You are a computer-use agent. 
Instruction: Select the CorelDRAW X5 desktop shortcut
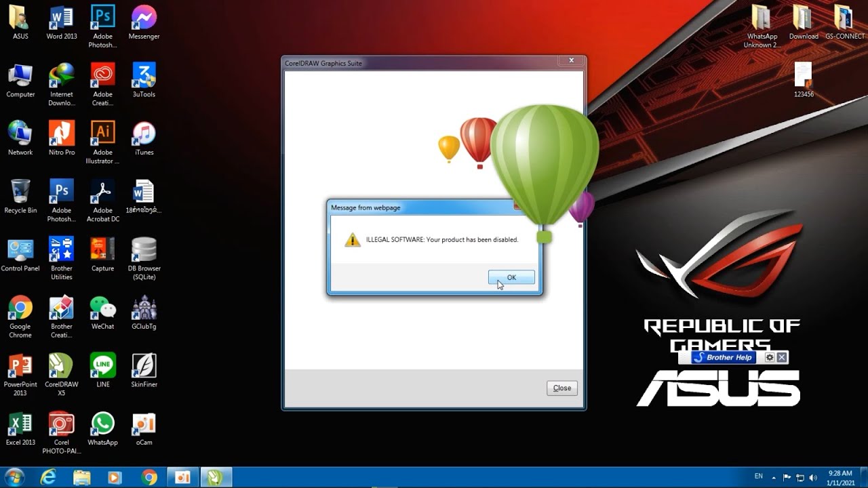pos(62,375)
